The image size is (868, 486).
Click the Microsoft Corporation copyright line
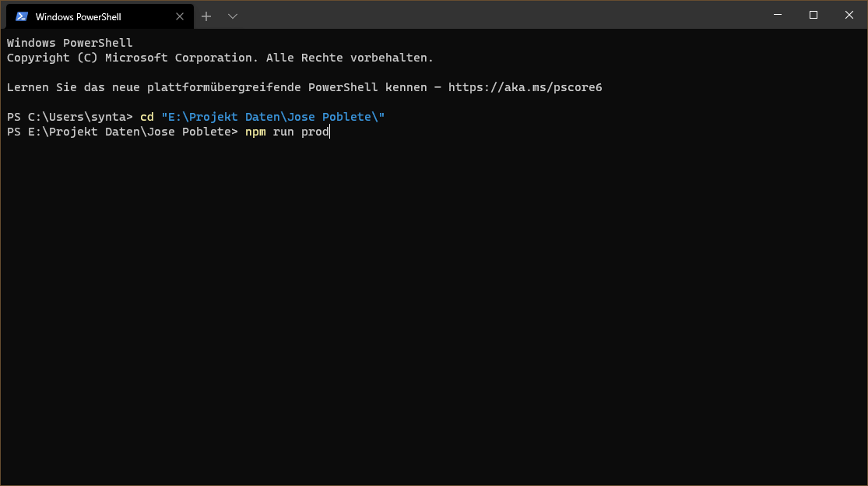220,58
